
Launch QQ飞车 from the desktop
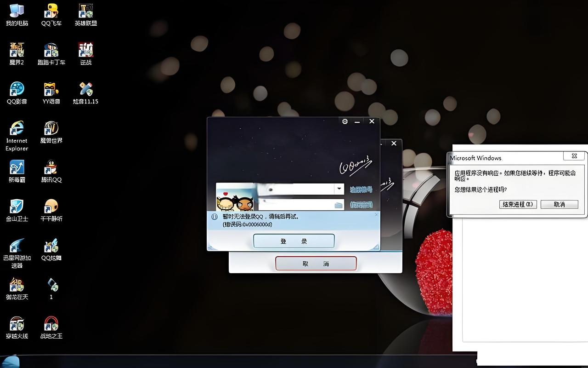pos(51,13)
